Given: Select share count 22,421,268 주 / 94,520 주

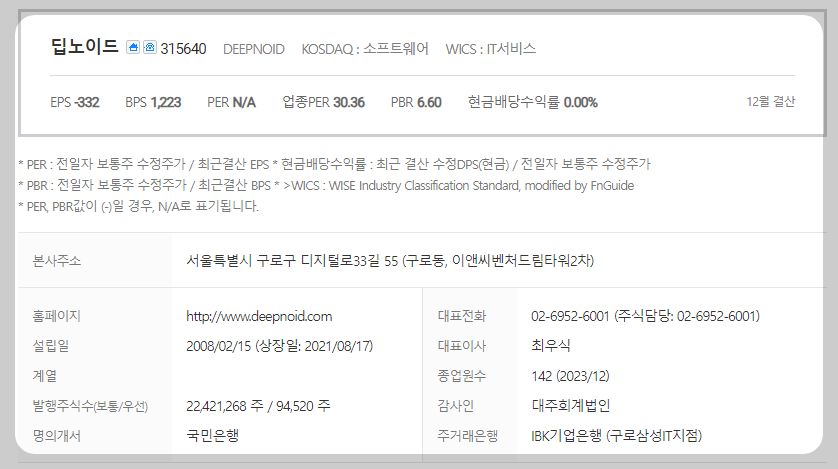Looking at the screenshot, I should click(x=258, y=406).
